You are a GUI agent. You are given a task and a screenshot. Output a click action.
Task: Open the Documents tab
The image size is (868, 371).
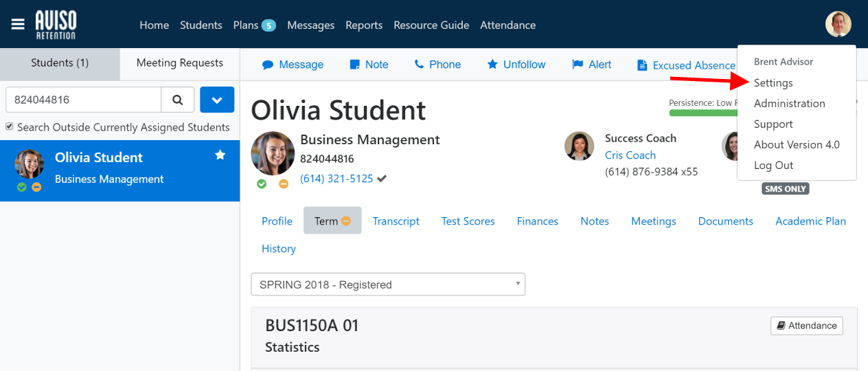pos(726,221)
